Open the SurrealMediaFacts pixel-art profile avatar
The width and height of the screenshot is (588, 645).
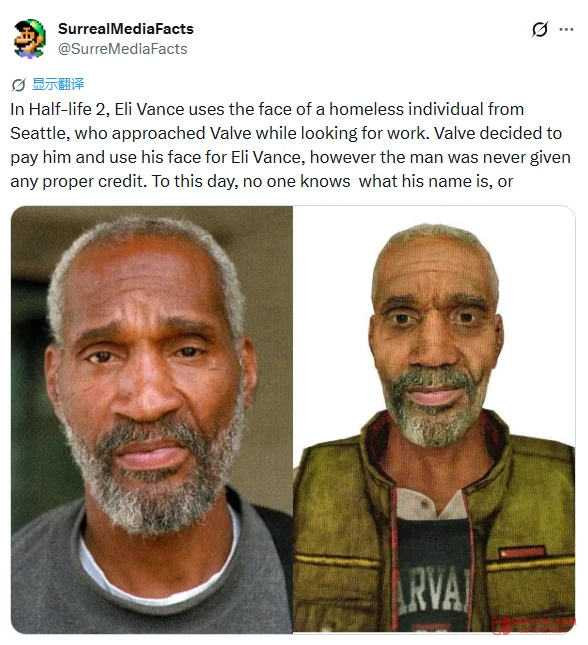[29, 39]
